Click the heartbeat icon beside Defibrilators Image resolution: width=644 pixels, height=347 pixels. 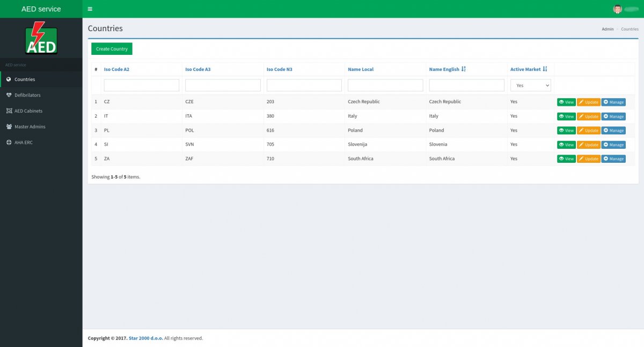click(x=9, y=95)
